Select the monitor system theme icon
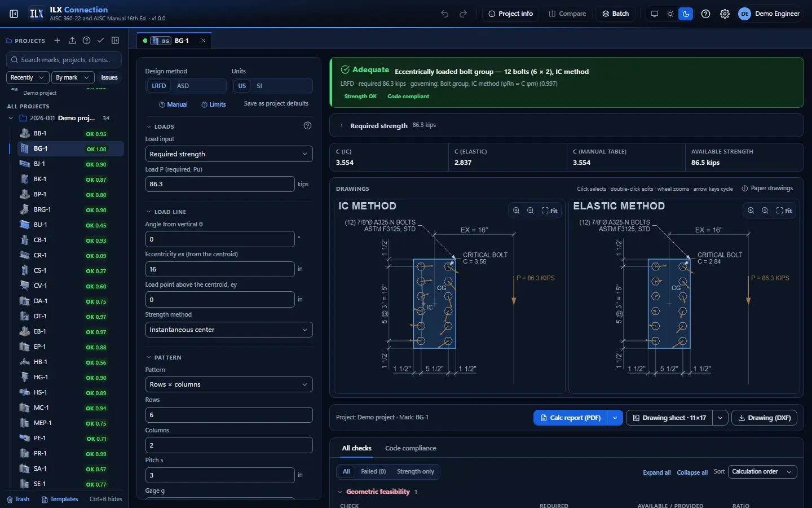This screenshot has height=508, width=812. [x=654, y=14]
